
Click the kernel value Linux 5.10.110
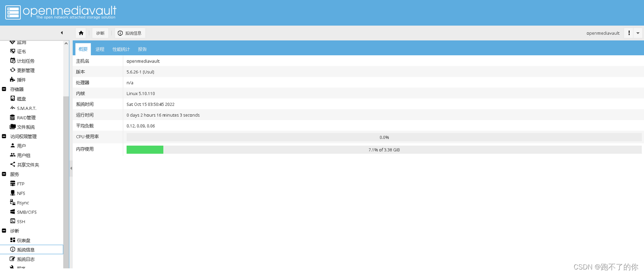pyautogui.click(x=141, y=93)
